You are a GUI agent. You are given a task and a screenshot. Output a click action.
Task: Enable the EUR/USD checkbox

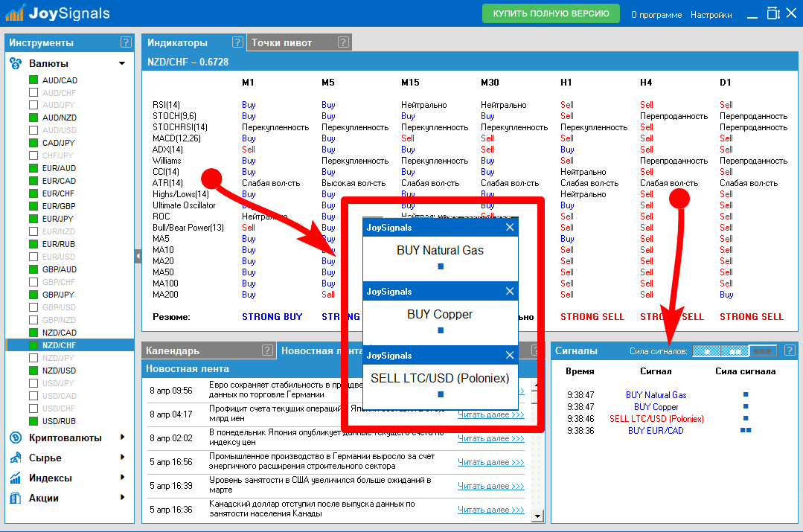(33, 257)
